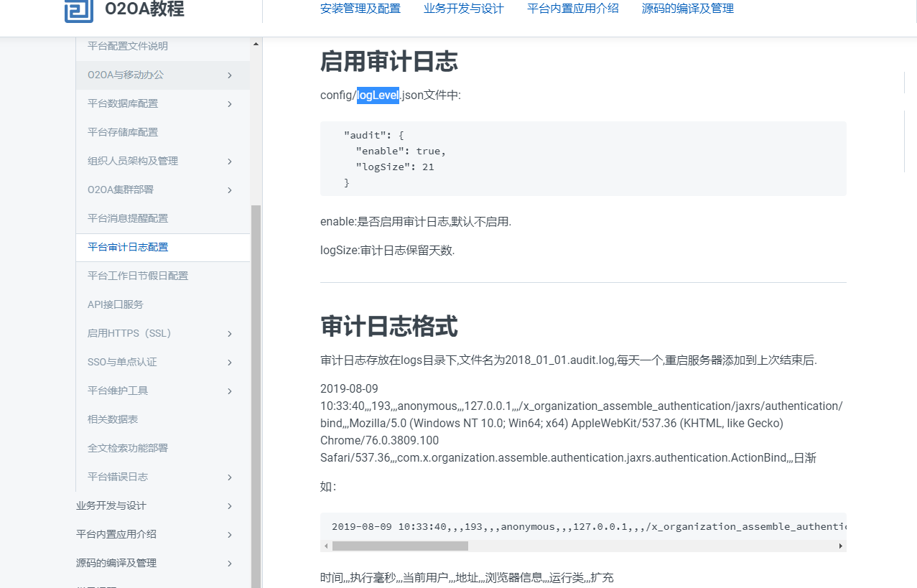Click sidebar scrollbar up arrow
Screen dimensions: 917x588
[x=256, y=45]
